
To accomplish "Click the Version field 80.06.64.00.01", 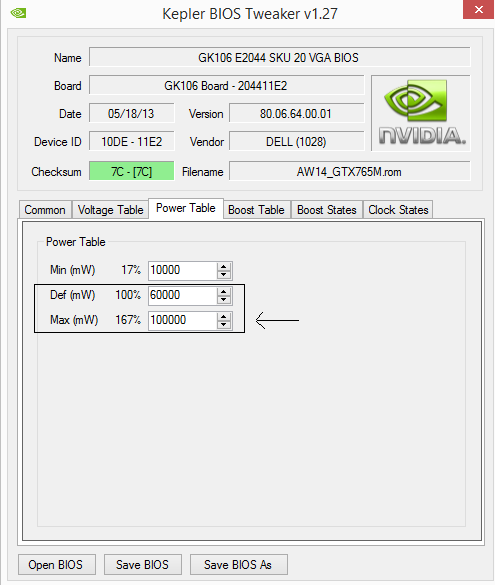I will pyautogui.click(x=297, y=113).
